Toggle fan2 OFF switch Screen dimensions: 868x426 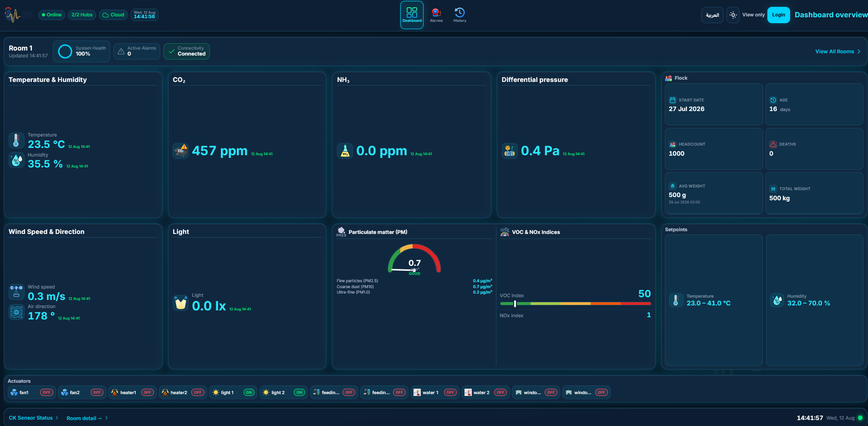tap(97, 392)
